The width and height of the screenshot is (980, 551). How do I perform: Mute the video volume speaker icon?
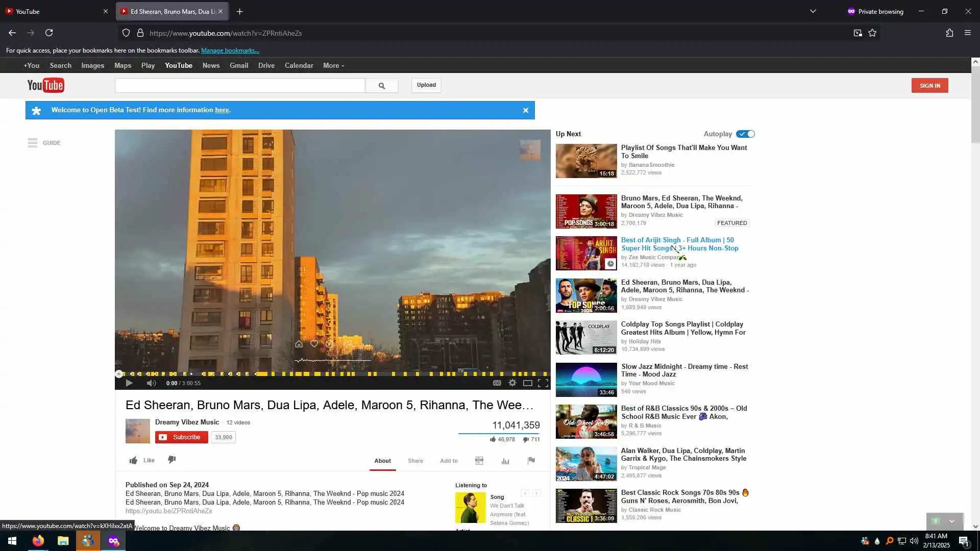click(x=151, y=383)
